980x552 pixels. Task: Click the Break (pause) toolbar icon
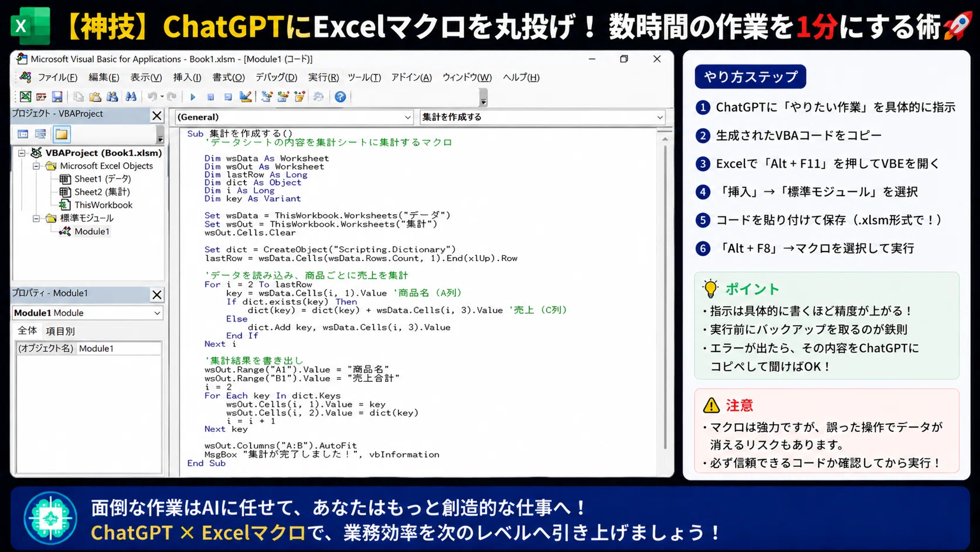[210, 97]
